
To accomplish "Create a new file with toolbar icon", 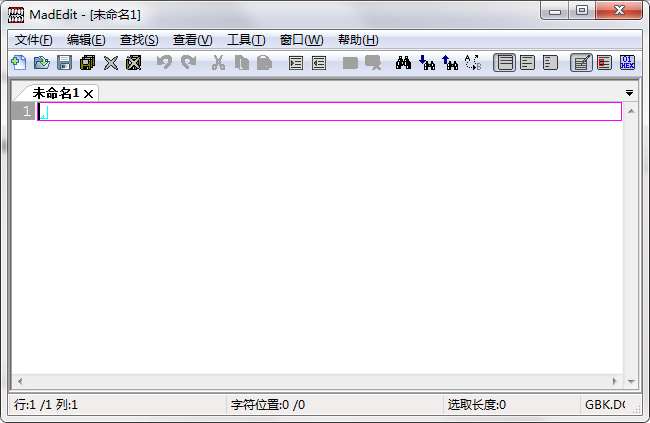I will (x=19, y=63).
